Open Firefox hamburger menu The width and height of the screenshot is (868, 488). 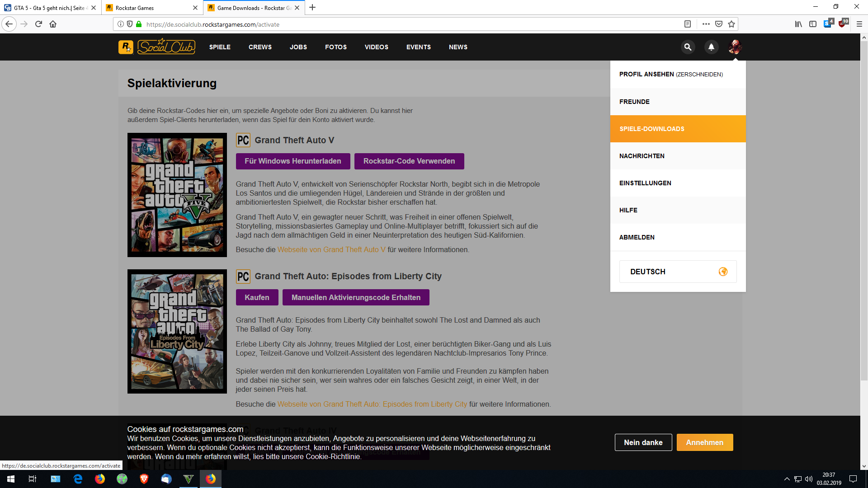pyautogui.click(x=859, y=24)
